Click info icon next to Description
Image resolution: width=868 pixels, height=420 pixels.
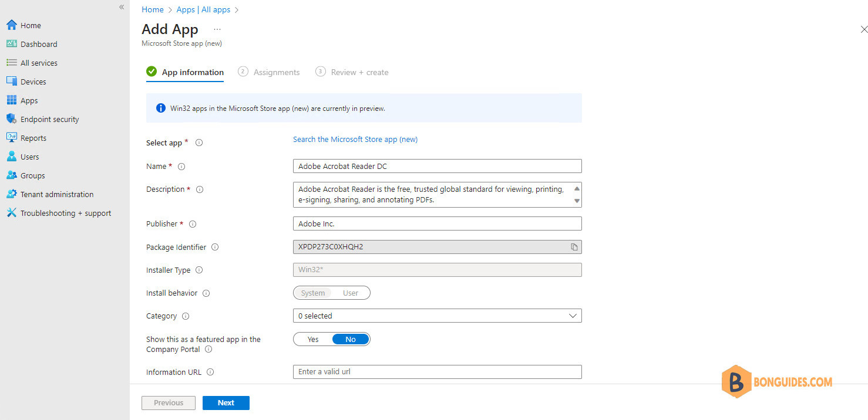(200, 189)
